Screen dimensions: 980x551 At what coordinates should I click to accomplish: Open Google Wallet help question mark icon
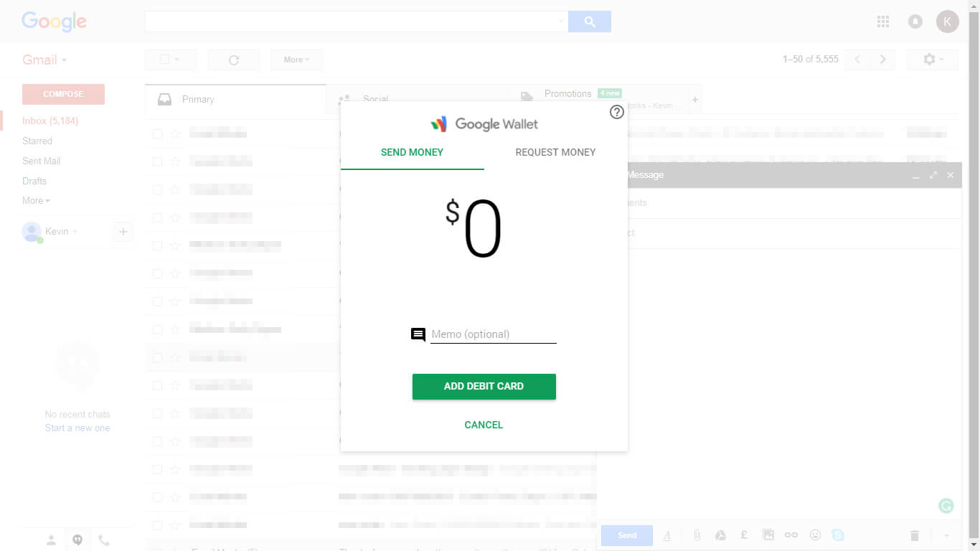[x=616, y=112]
